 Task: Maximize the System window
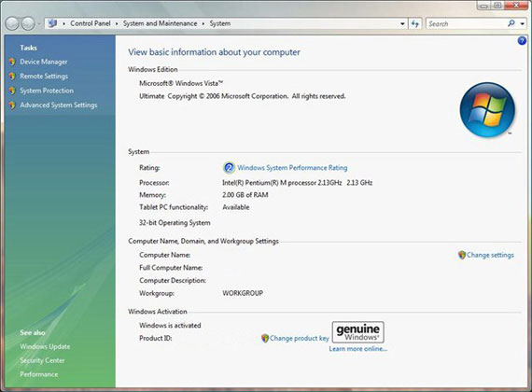pos(497,5)
